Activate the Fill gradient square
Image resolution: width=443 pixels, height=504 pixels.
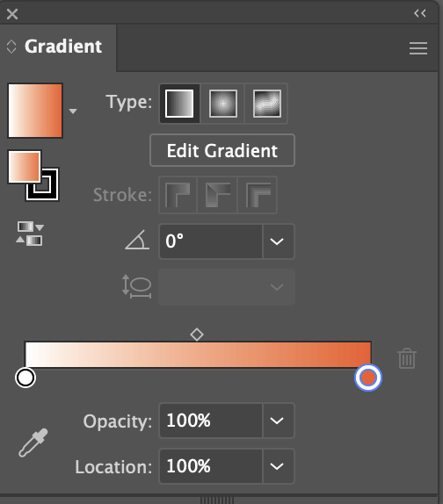(25, 167)
